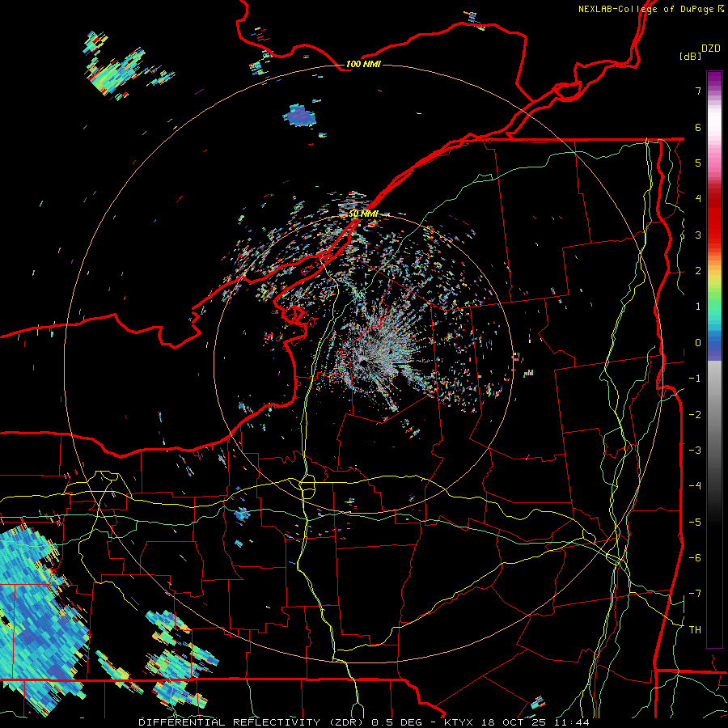Image resolution: width=728 pixels, height=728 pixels.
Task: Click the 1 tick label on the color scale
Action: [x=698, y=307]
